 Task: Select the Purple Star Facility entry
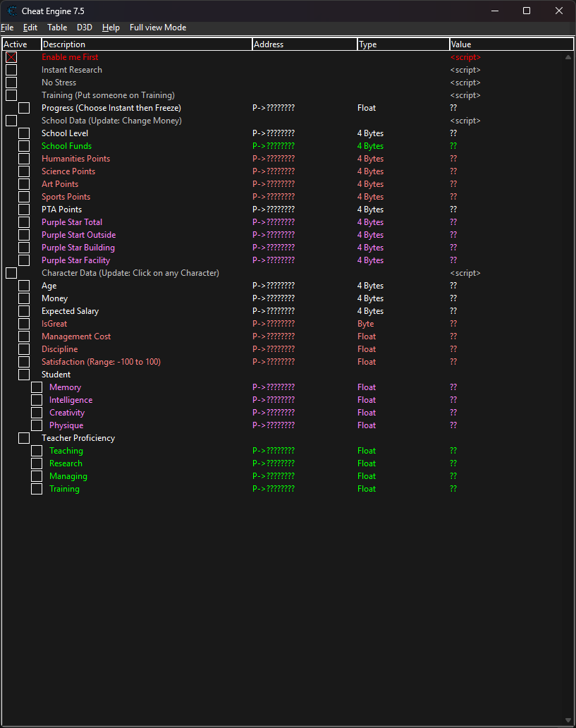pos(76,260)
